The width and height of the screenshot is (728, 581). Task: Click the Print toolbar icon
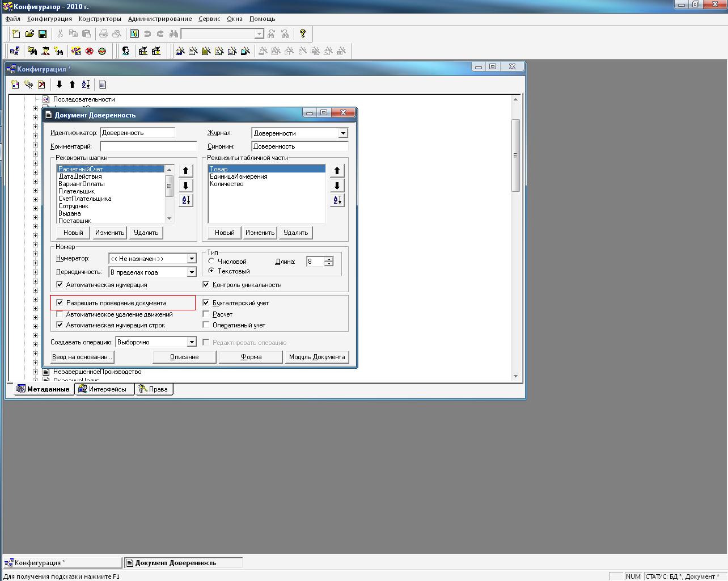pos(104,34)
